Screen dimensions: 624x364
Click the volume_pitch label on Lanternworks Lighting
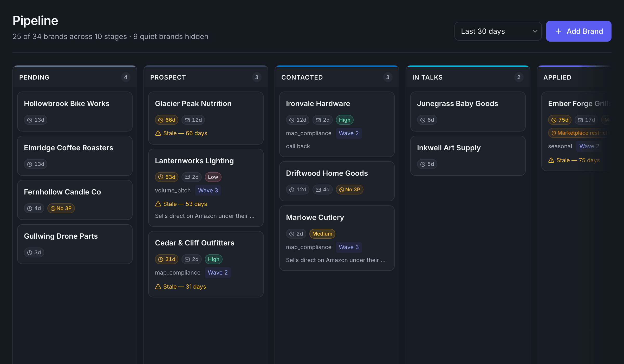pos(173,190)
